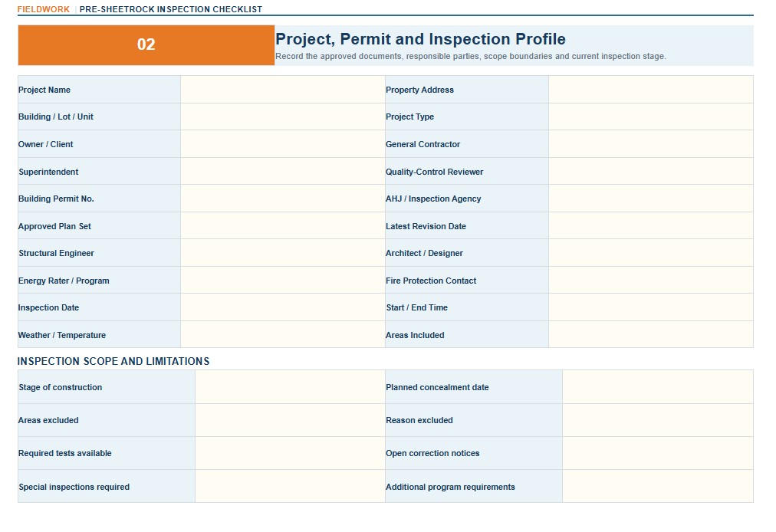Select the 'Planned concealment date' label

point(437,387)
